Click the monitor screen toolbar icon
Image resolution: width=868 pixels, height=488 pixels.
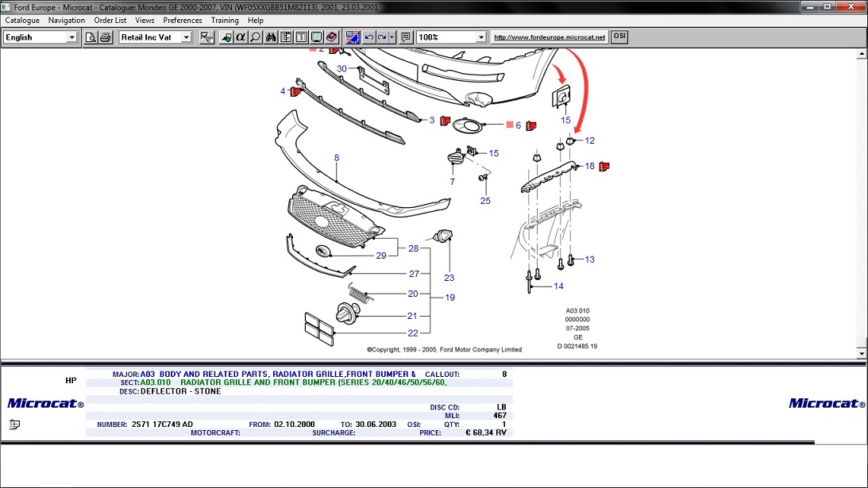click(x=317, y=37)
